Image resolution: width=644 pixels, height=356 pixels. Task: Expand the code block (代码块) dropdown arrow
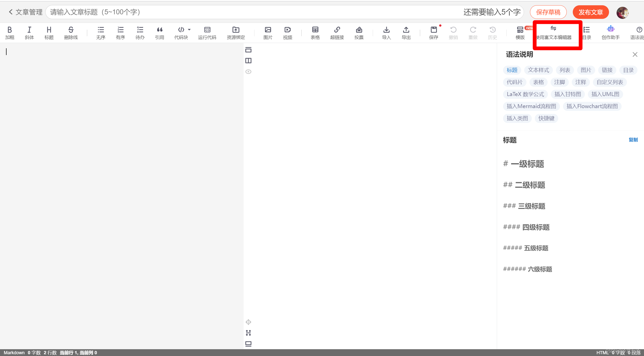click(189, 30)
